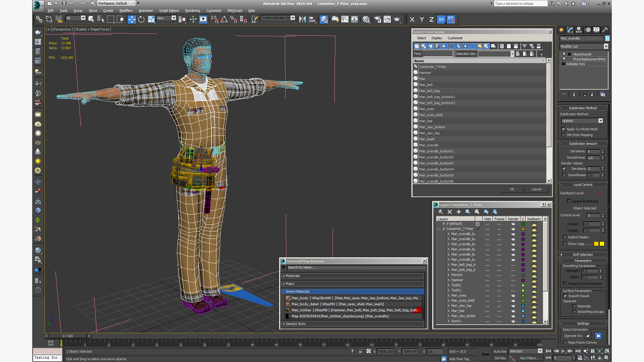
Task: Open the View reference coordinate dropdown
Action: [x=174, y=18]
